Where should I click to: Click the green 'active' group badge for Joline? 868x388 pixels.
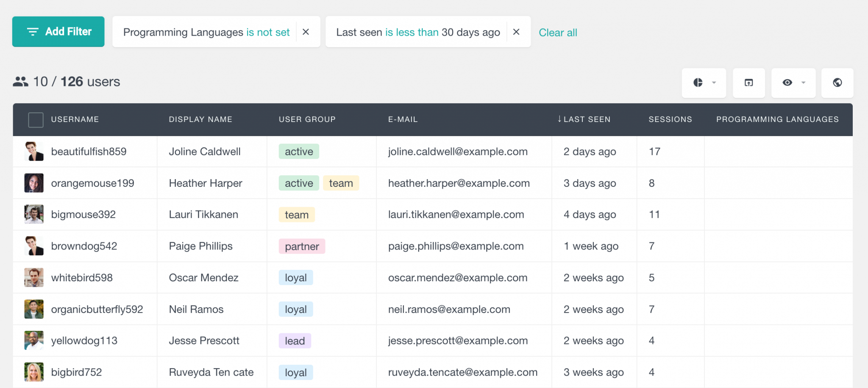(299, 151)
